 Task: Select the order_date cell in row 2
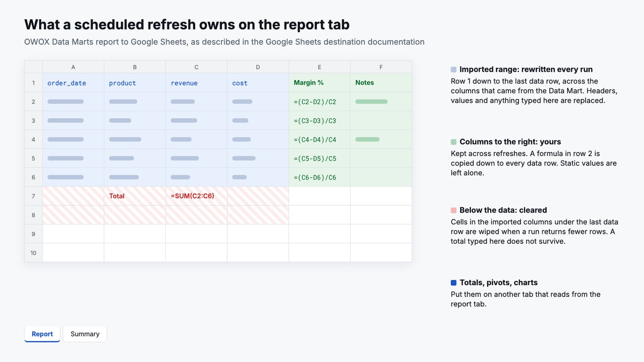73,101
